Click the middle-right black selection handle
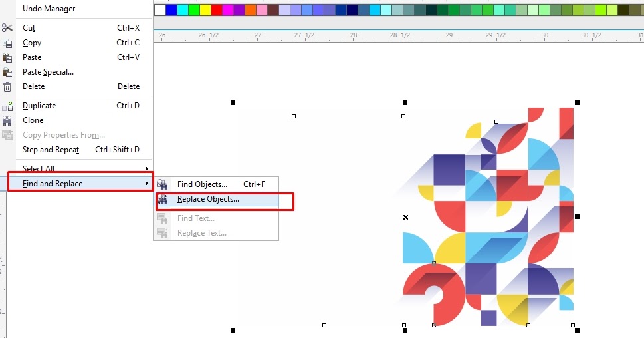The image size is (644, 338). coord(577,217)
